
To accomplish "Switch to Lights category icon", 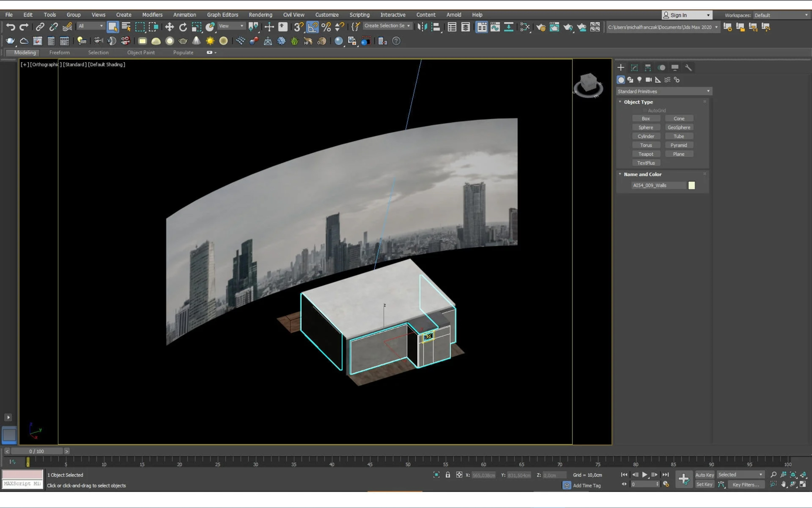I will click(639, 80).
